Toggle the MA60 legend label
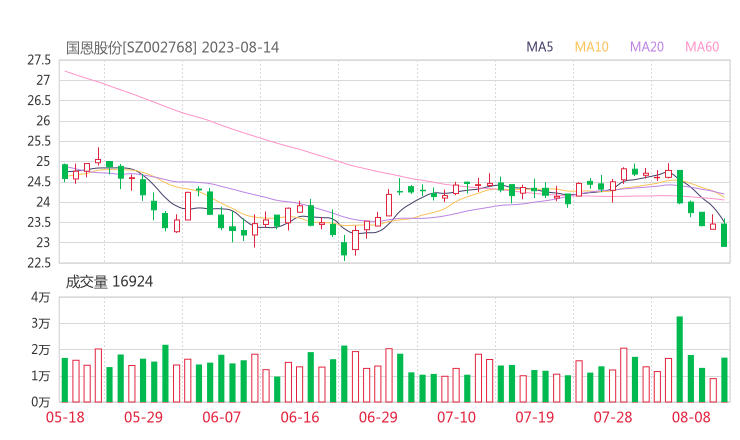 click(702, 47)
